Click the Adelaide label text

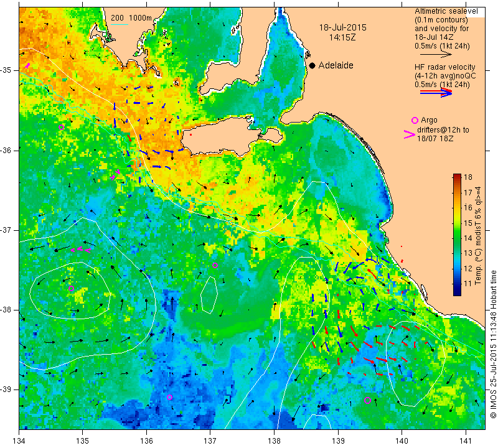(x=336, y=65)
